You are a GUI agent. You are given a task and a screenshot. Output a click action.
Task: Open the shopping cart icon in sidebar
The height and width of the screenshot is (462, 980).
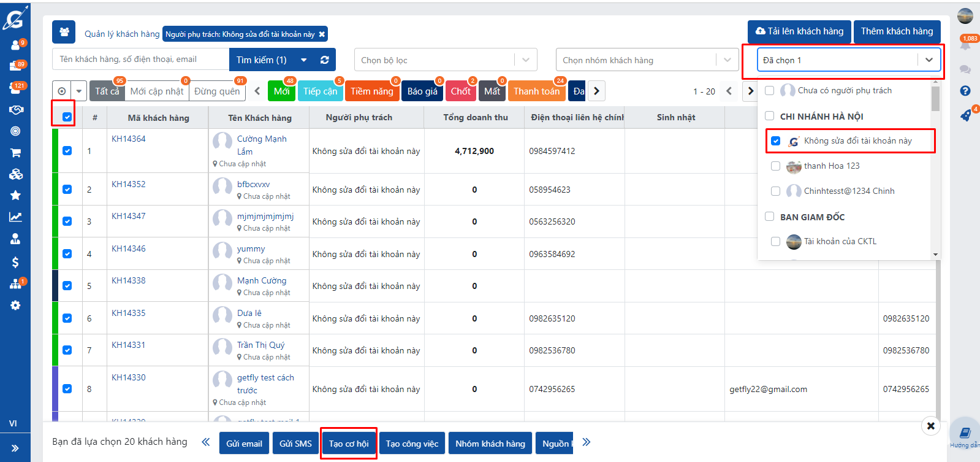coord(15,153)
